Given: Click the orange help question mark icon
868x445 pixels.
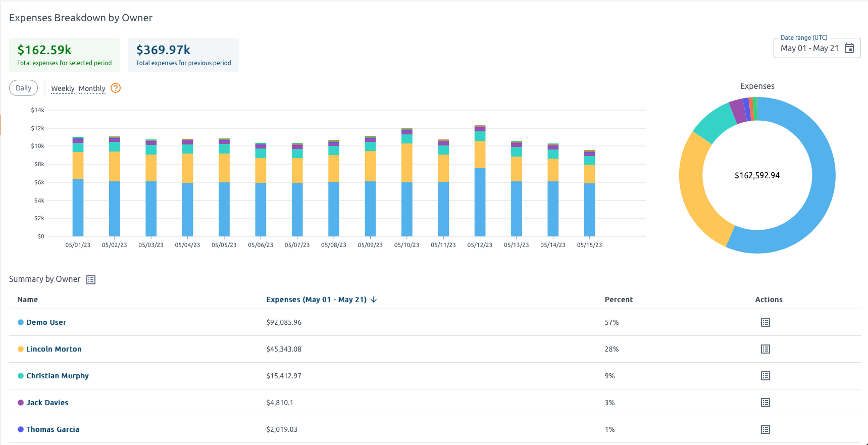Looking at the screenshot, I should point(116,88).
